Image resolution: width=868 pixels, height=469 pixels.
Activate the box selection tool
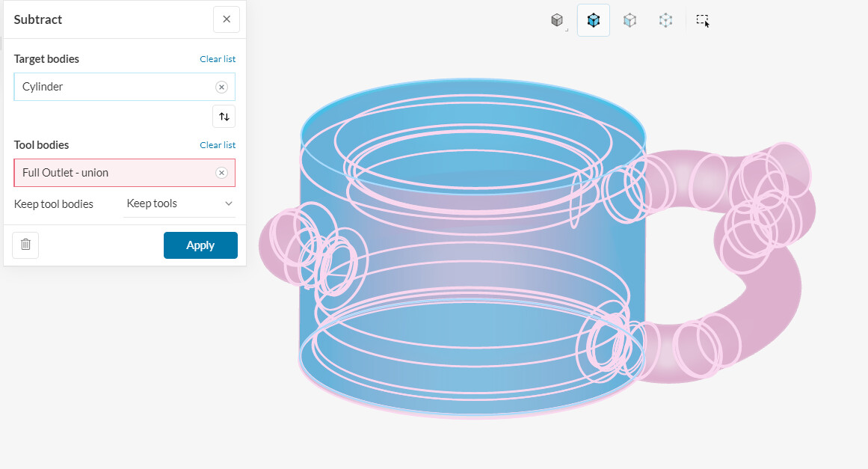pos(703,20)
